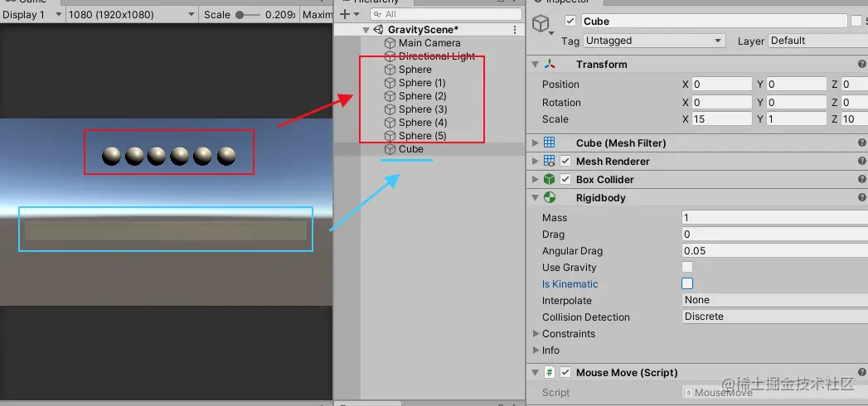
Task: Click the Main Camera object cube icon
Action: tap(390, 43)
